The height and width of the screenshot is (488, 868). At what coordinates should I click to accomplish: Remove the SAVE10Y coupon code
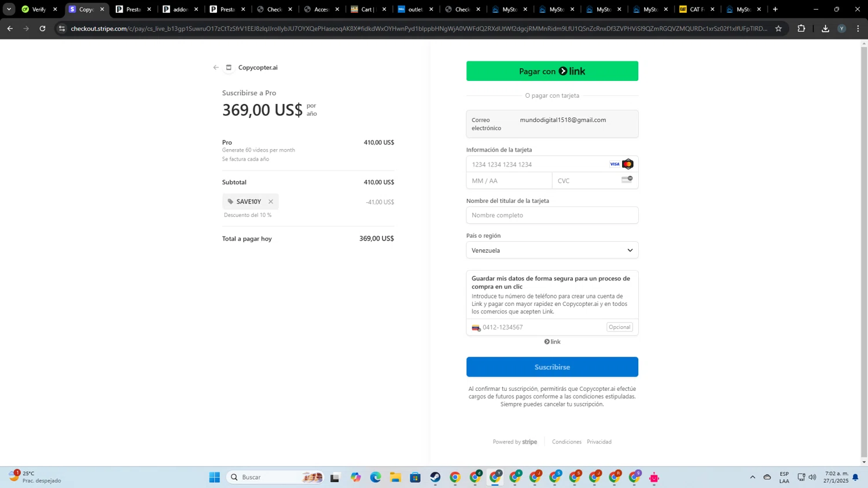[x=271, y=202]
